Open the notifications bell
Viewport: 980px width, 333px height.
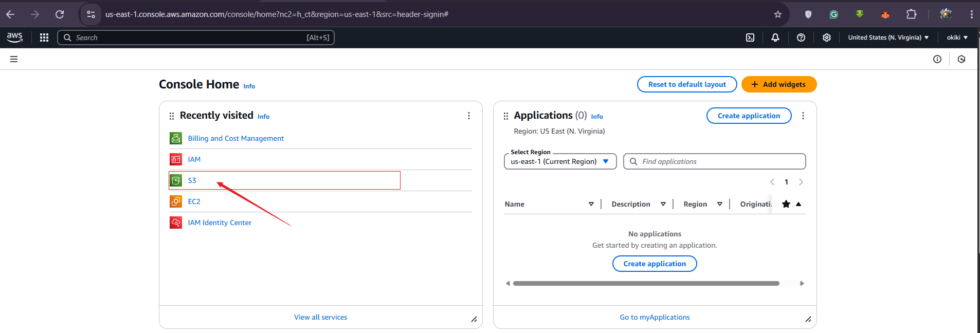[x=775, y=38]
